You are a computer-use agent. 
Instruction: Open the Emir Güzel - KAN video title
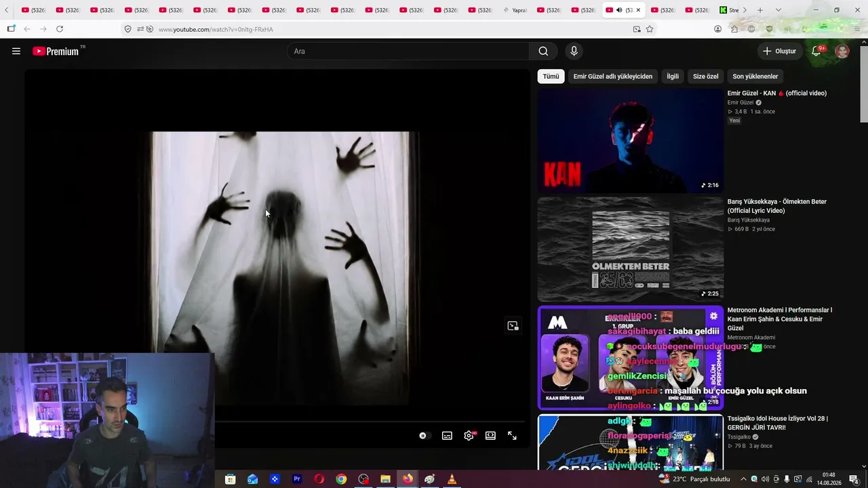click(x=777, y=94)
